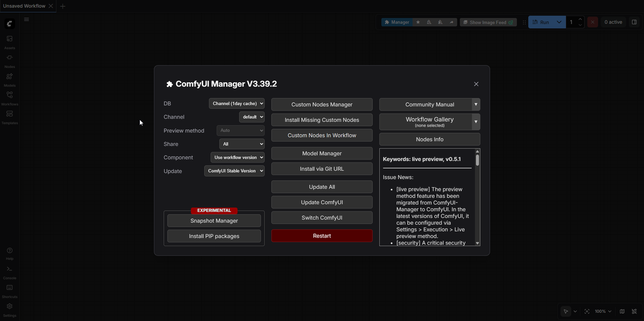This screenshot has height=321, width=644.
Task: Click the puzzle piece icon in Manager title
Action: 170,84
